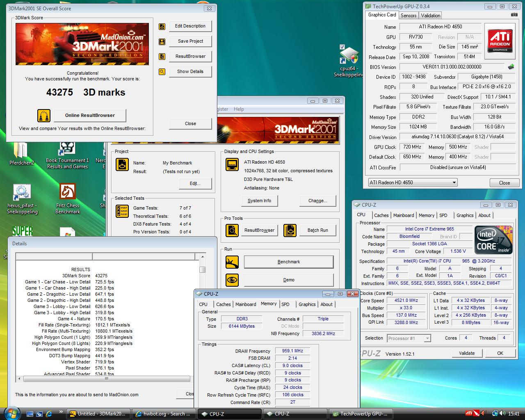The height and width of the screenshot is (420, 525).
Task: Click the Online ResultBrowser chess icon
Action: [44, 116]
